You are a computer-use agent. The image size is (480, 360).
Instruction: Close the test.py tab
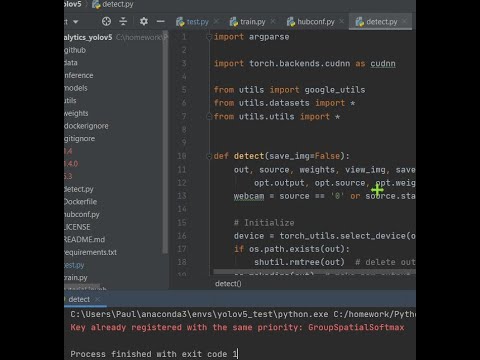point(216,22)
